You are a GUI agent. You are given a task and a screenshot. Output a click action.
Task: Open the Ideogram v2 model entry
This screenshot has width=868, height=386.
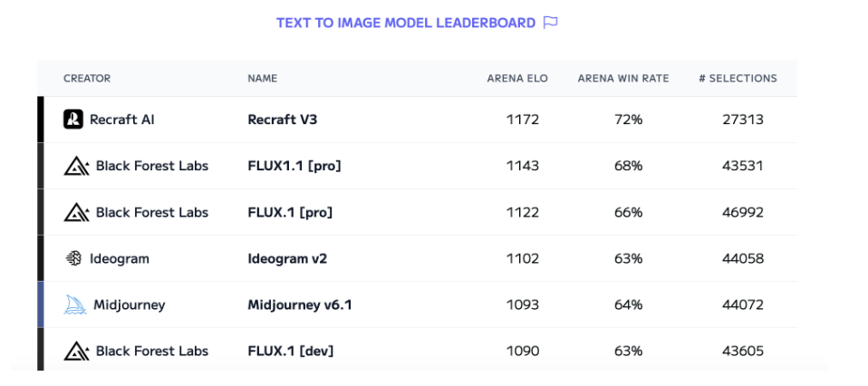click(x=287, y=258)
